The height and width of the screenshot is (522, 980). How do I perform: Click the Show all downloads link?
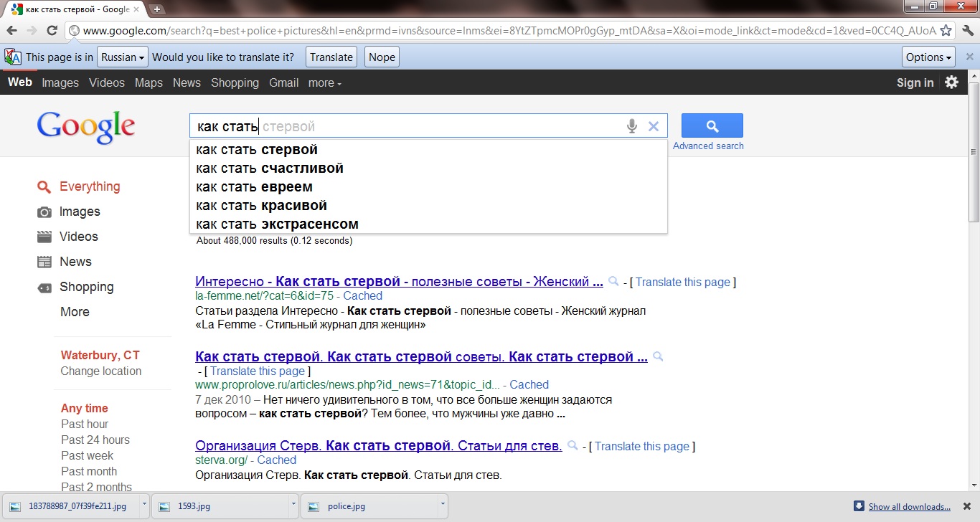(909, 507)
